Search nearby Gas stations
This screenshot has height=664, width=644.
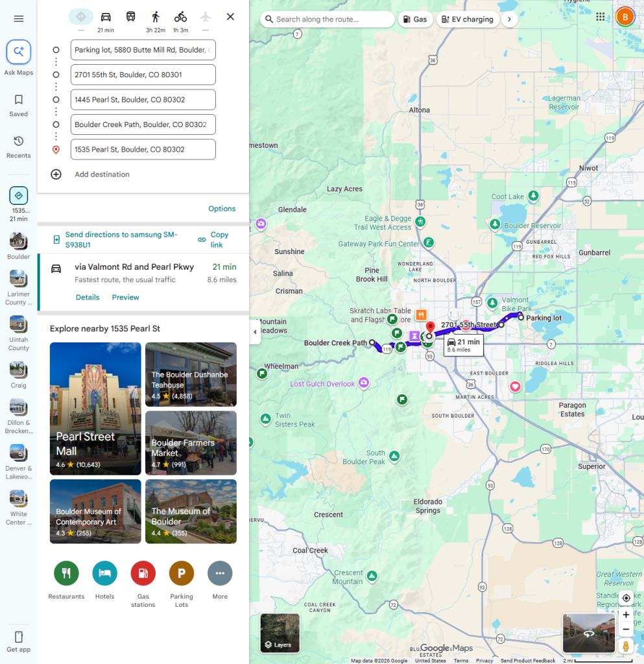[143, 573]
